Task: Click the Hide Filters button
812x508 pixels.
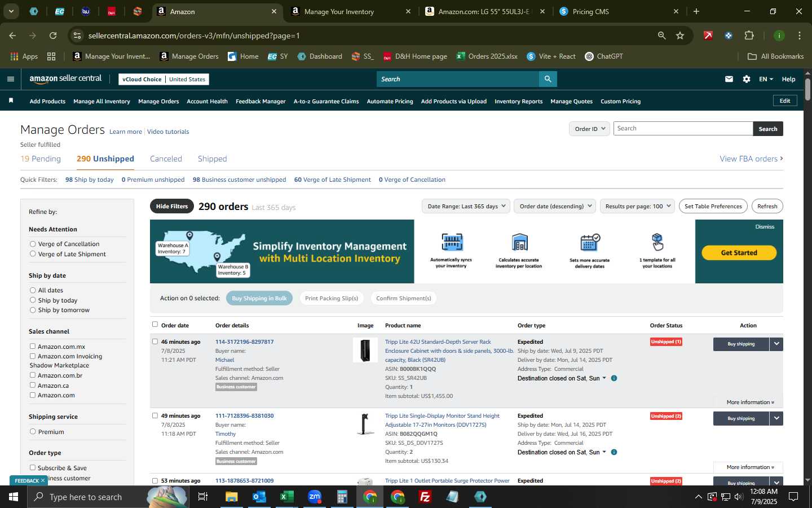Action: coord(172,206)
